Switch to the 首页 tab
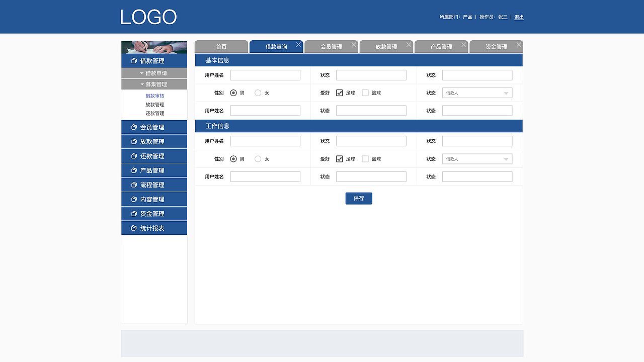The height and width of the screenshot is (362, 644). coord(221,47)
